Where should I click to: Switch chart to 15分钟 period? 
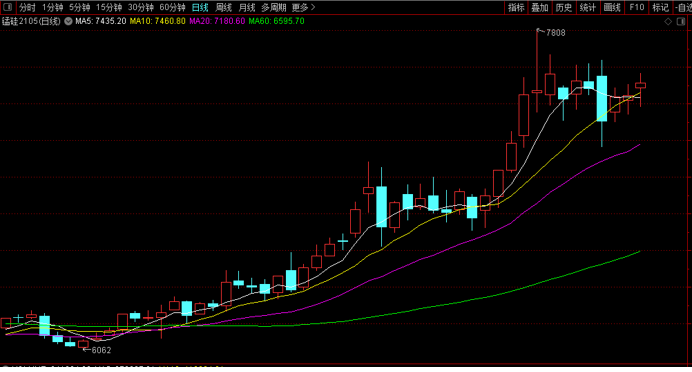click(x=109, y=8)
